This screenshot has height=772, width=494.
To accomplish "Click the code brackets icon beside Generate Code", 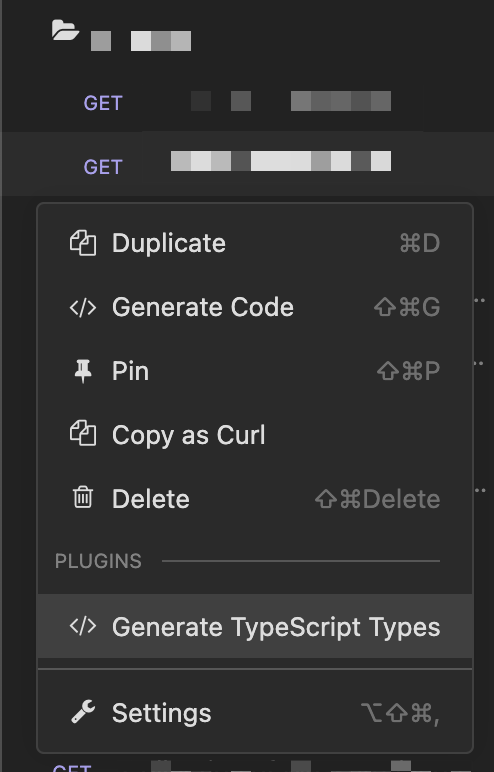I will click(x=83, y=307).
